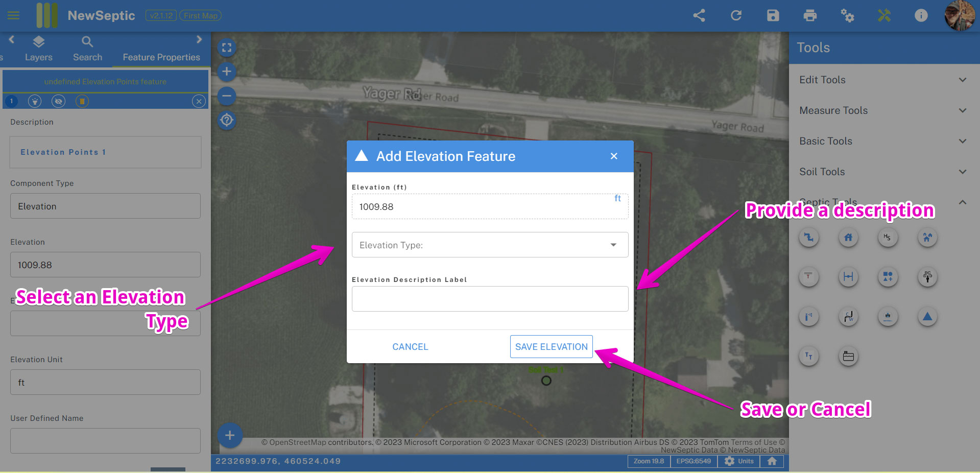The image size is (980, 473).
Task: Print the map using printer icon
Action: coord(810,15)
